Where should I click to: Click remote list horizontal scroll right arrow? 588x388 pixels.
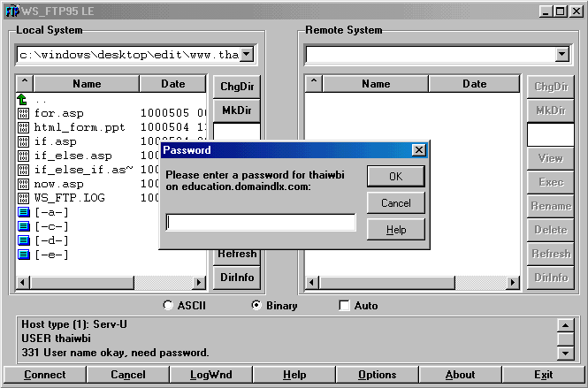(512, 282)
